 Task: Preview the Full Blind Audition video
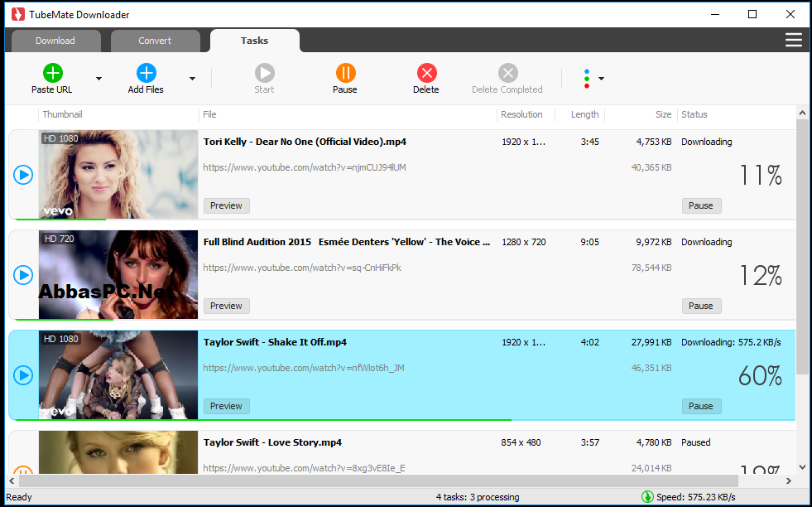click(x=226, y=306)
